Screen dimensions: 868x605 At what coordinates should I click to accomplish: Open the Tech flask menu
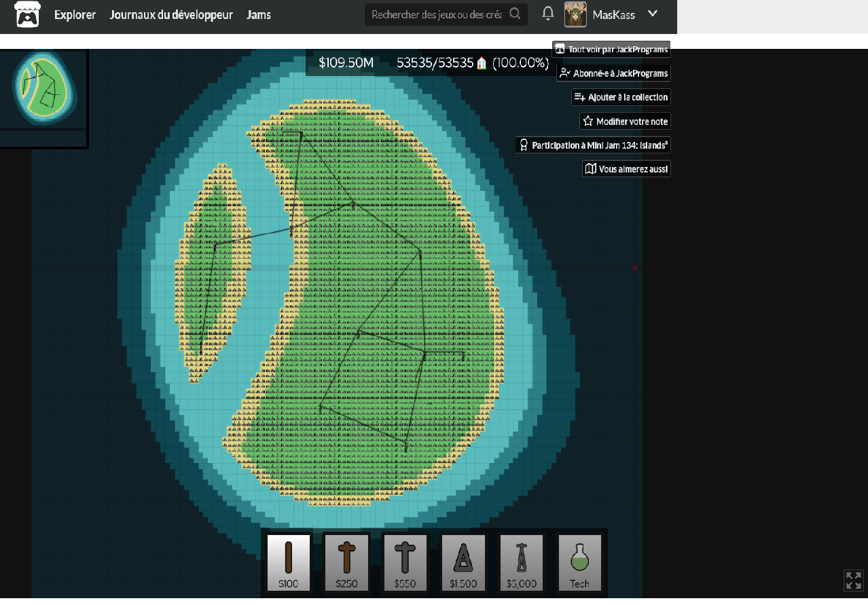point(579,562)
